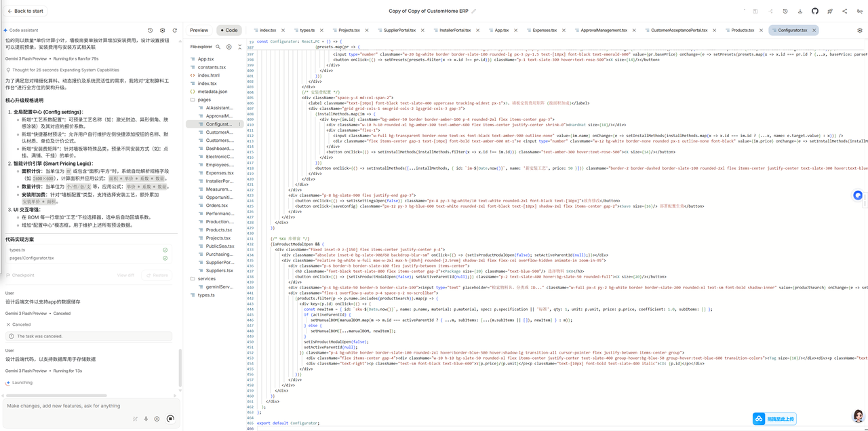Image resolution: width=868 pixels, height=431 pixels.
Task: Open chat history in Code assistant
Action: 151,31
